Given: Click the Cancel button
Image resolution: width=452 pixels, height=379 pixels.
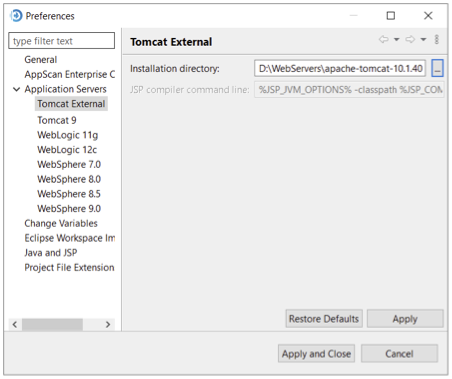Looking at the screenshot, I should coord(399,353).
